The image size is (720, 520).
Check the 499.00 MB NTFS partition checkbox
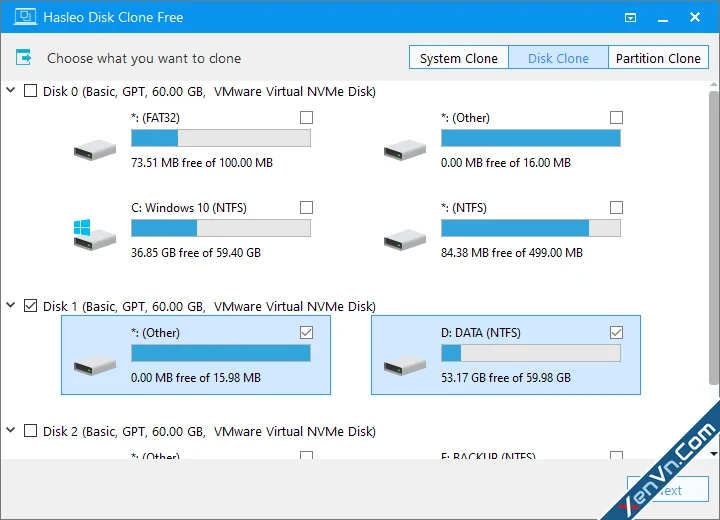click(616, 208)
